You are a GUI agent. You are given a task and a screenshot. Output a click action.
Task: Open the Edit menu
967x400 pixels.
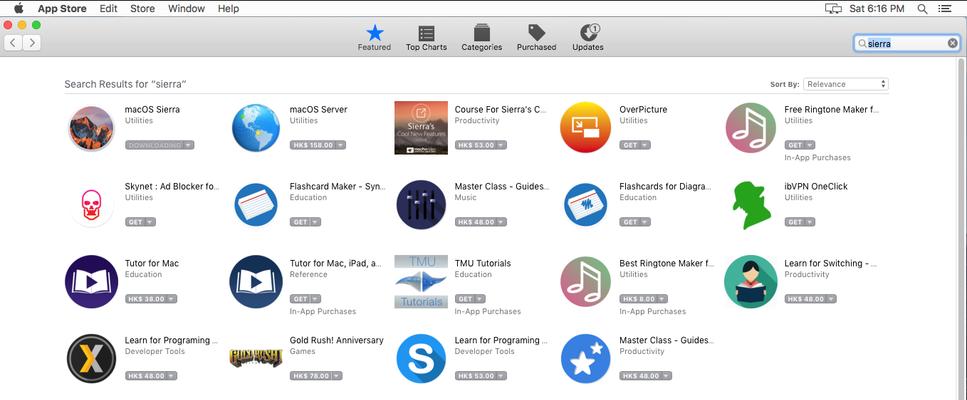tap(109, 9)
